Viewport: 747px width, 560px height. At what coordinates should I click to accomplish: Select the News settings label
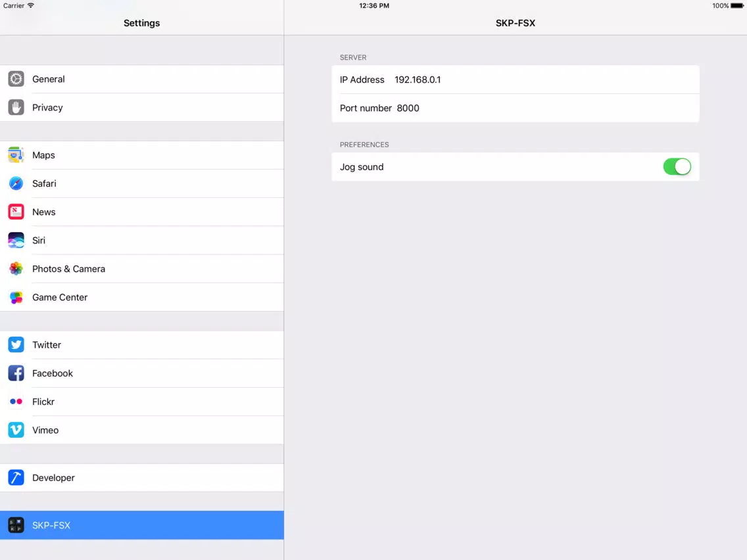click(x=44, y=212)
